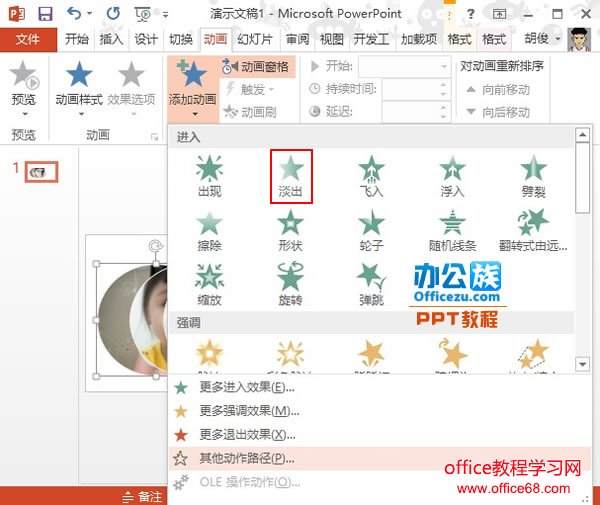Increase the 持续时间 duration stepper up arrow
The height and width of the screenshot is (505, 600).
coord(443,85)
